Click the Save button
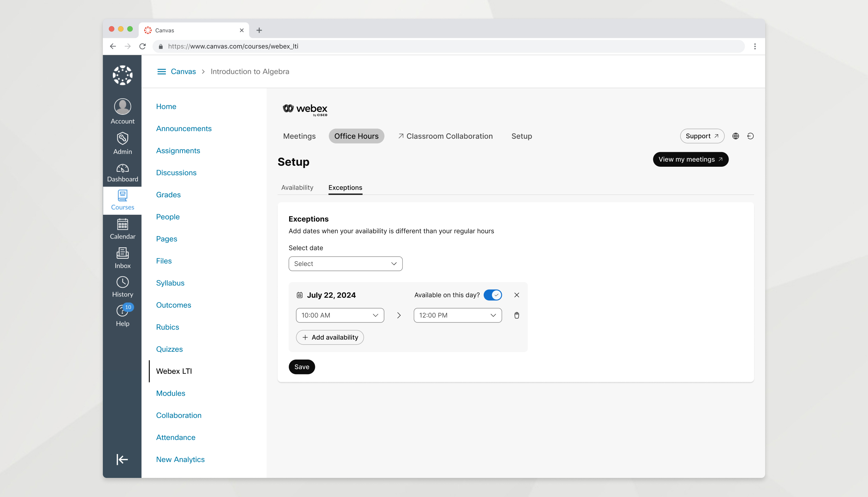The height and width of the screenshot is (497, 868). (302, 367)
